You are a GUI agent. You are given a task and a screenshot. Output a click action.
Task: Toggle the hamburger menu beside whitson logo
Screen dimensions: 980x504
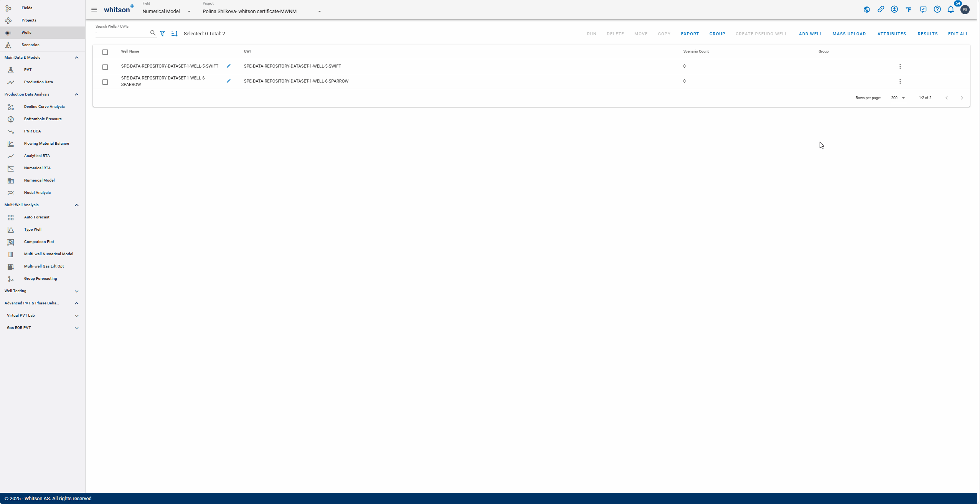(94, 10)
